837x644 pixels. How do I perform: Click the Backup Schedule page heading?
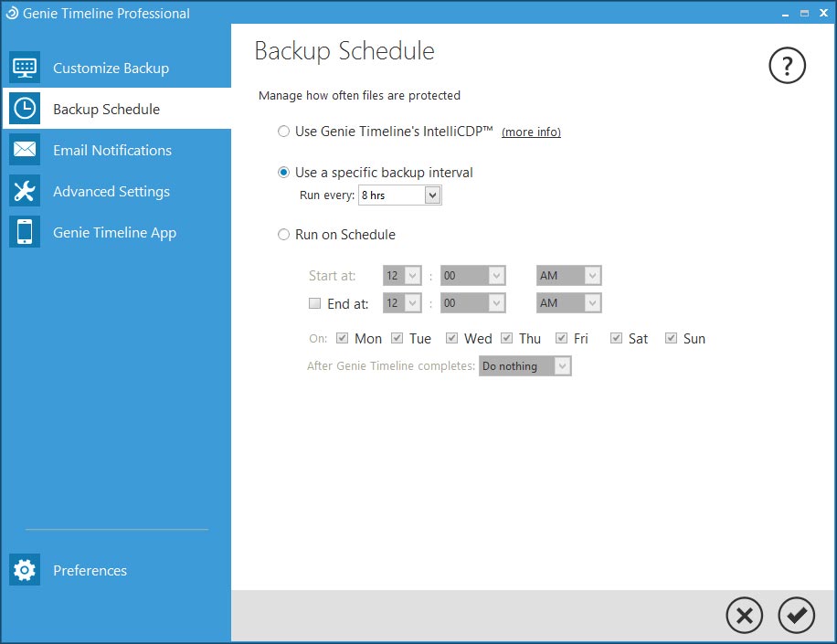click(344, 51)
